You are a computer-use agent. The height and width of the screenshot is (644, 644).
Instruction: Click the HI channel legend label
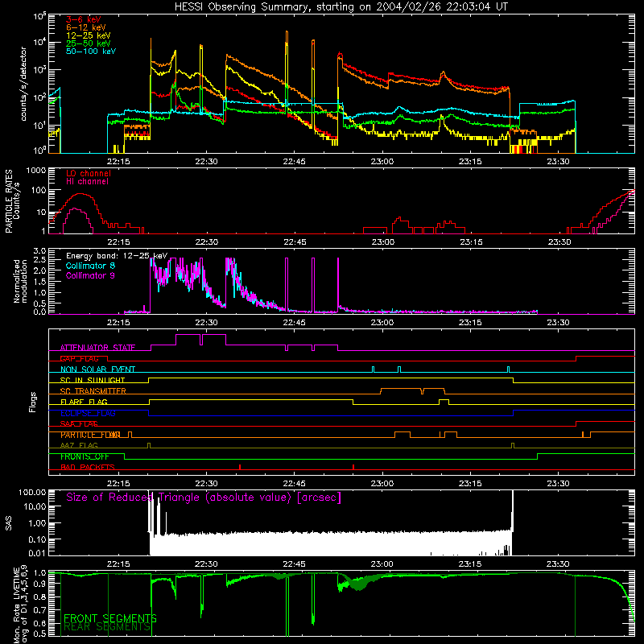87,182
